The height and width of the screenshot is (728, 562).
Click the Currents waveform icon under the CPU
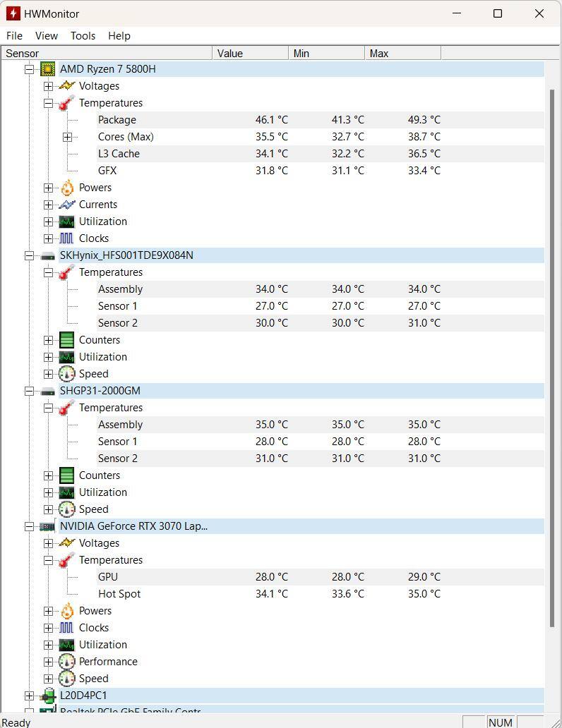66,205
